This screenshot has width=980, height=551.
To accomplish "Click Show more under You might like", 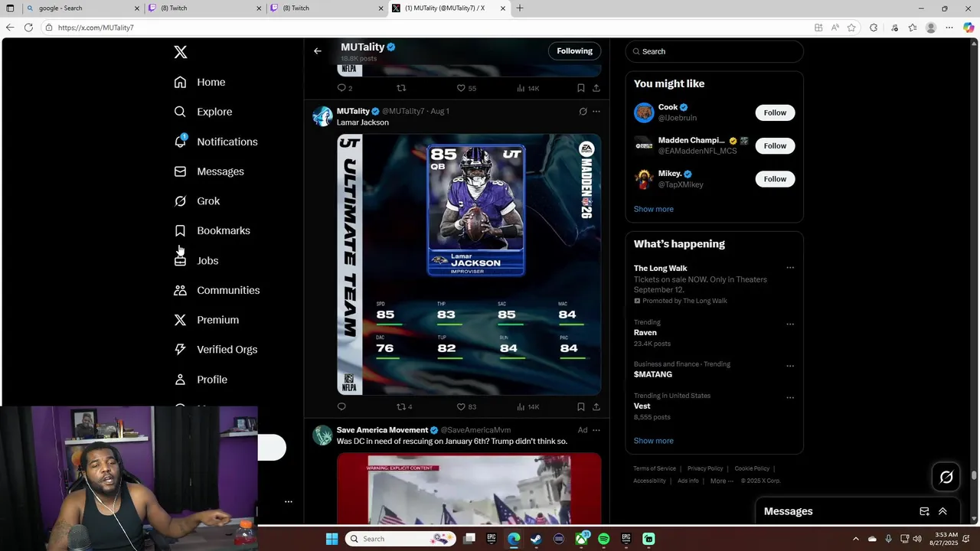I will (x=654, y=209).
